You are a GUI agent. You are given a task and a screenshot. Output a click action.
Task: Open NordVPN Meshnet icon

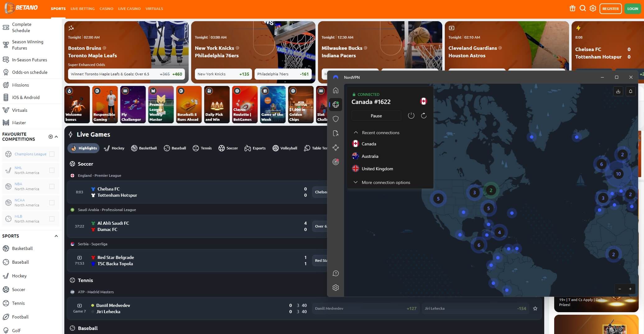336,148
